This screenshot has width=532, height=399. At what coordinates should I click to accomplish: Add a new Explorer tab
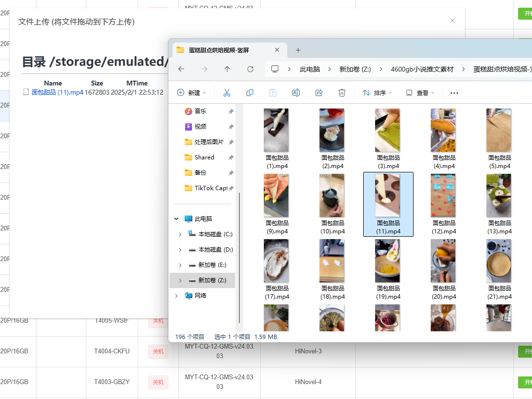pos(298,50)
